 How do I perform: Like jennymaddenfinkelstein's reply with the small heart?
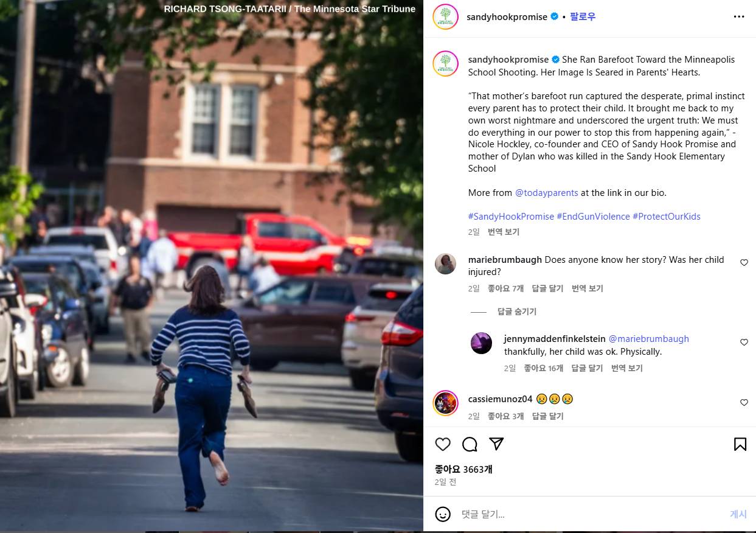click(744, 343)
